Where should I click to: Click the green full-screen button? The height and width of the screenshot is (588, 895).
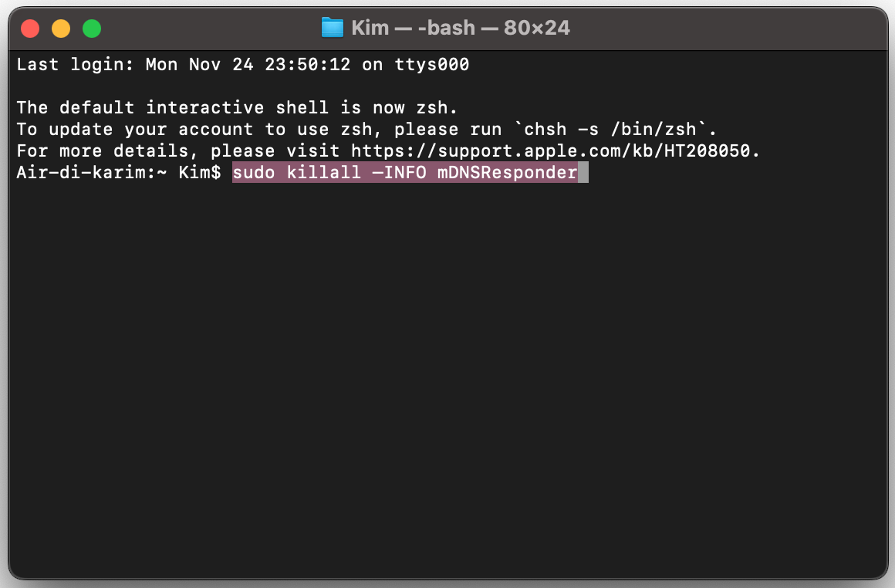pos(91,27)
